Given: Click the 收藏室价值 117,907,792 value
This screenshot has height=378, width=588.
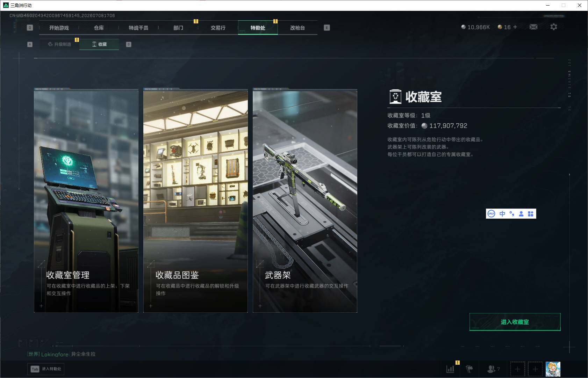Looking at the screenshot, I should 445,126.
